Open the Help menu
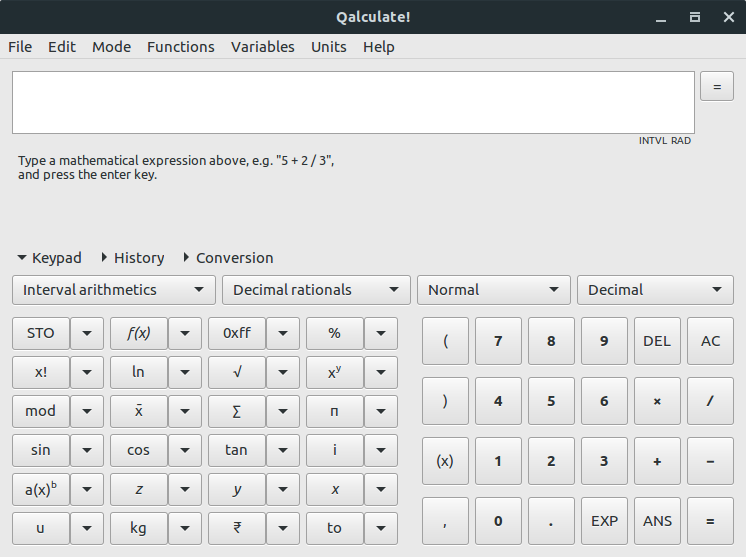 pyautogui.click(x=379, y=47)
